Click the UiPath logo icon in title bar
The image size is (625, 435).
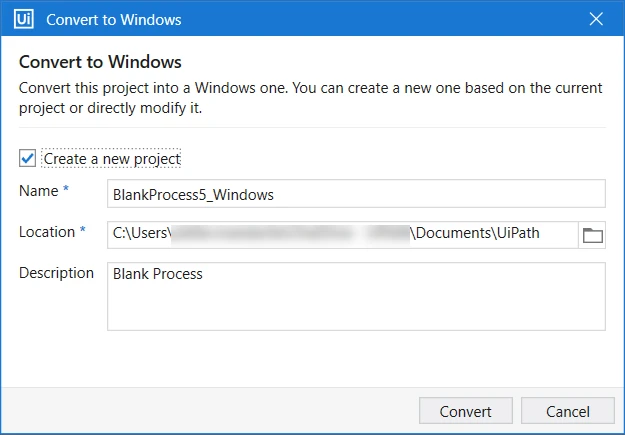24,19
